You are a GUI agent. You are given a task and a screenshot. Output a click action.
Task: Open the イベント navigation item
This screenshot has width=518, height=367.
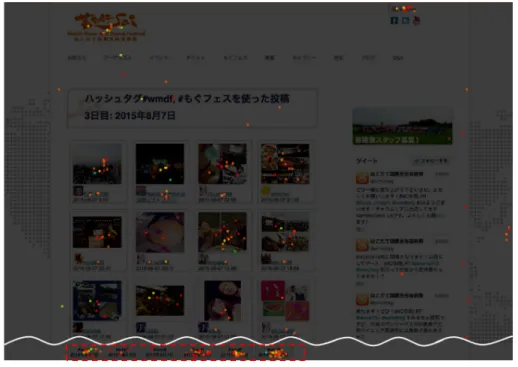(159, 58)
